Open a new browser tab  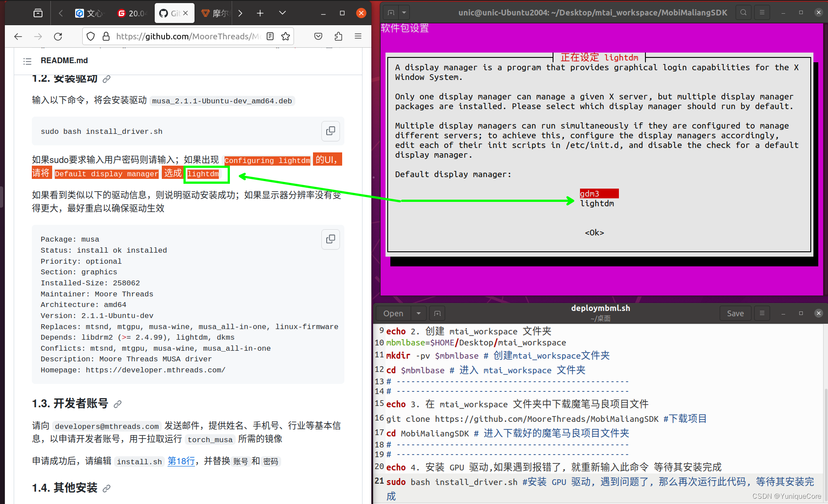(x=260, y=13)
